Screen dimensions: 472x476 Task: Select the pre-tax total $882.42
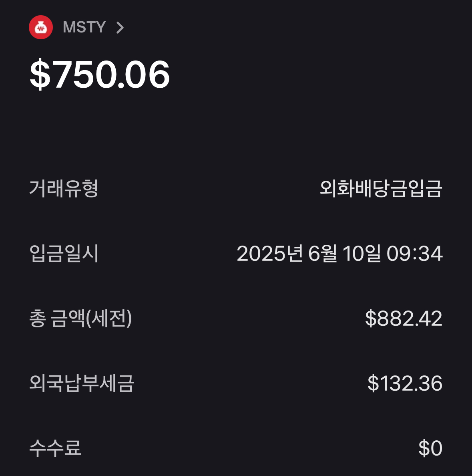pos(404,319)
